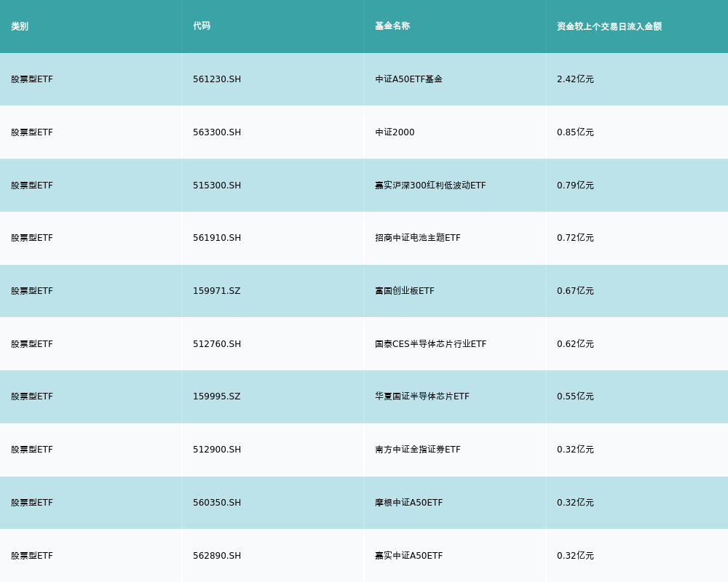This screenshot has width=728, height=582.
Task: Click 股票型ETF in the 560350.SH row
Action: 32,503
